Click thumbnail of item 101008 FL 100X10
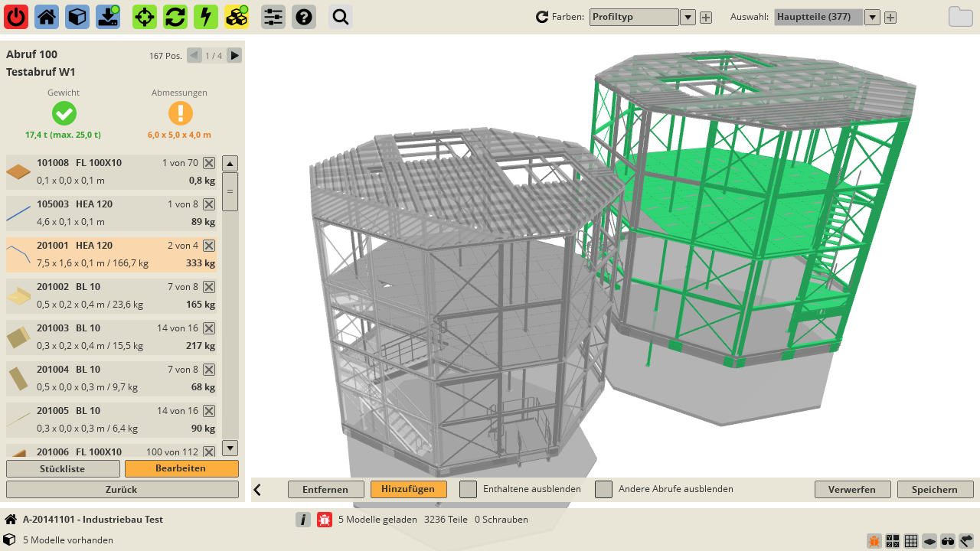980x551 pixels. 19,172
